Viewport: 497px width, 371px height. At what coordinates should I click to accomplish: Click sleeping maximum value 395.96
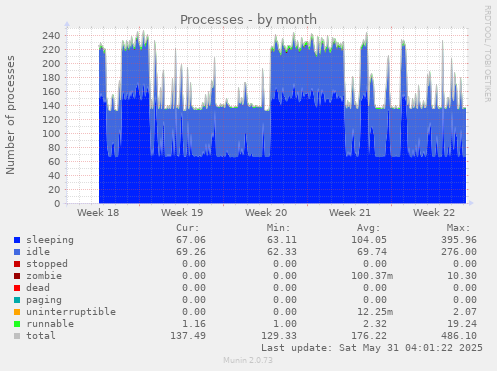[x=459, y=240]
